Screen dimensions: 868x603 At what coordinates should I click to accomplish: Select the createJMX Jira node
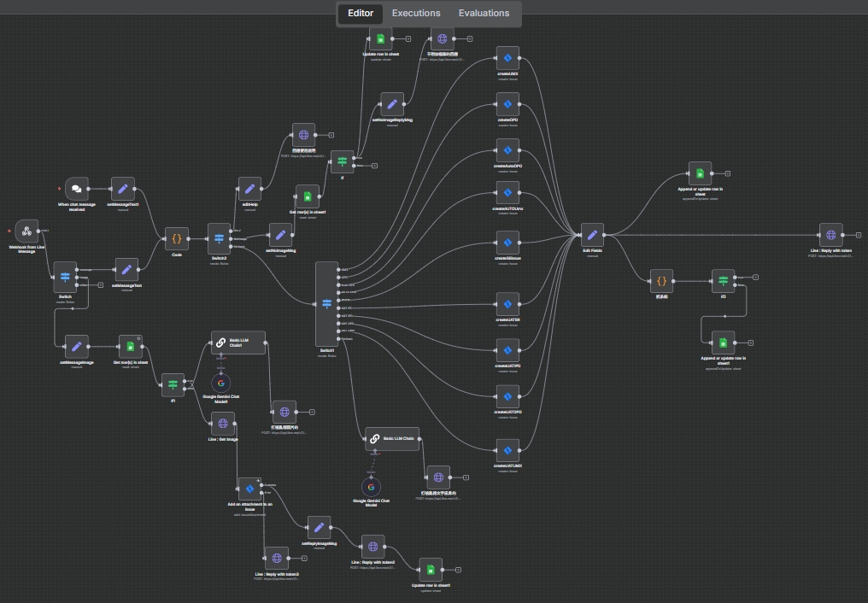point(508,58)
